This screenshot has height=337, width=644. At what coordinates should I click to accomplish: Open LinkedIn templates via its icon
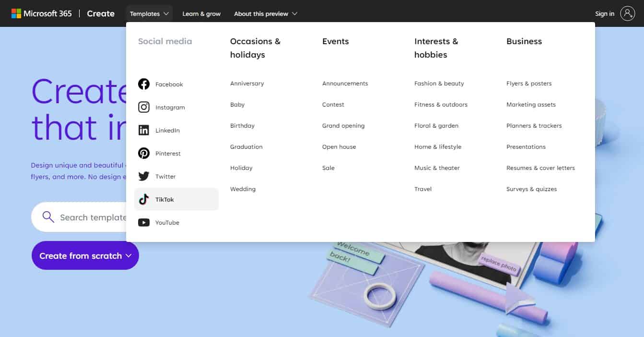(x=144, y=130)
